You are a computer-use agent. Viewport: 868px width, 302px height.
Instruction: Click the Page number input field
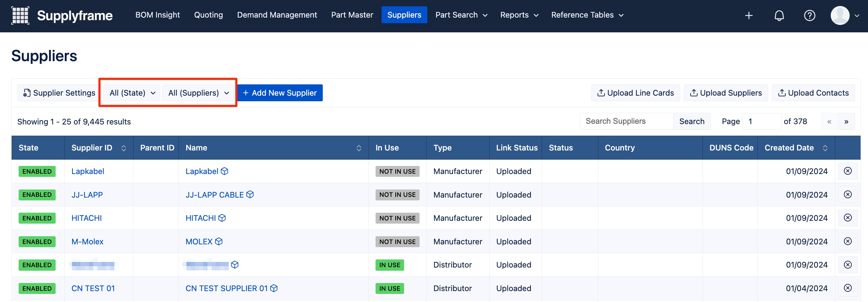click(762, 121)
